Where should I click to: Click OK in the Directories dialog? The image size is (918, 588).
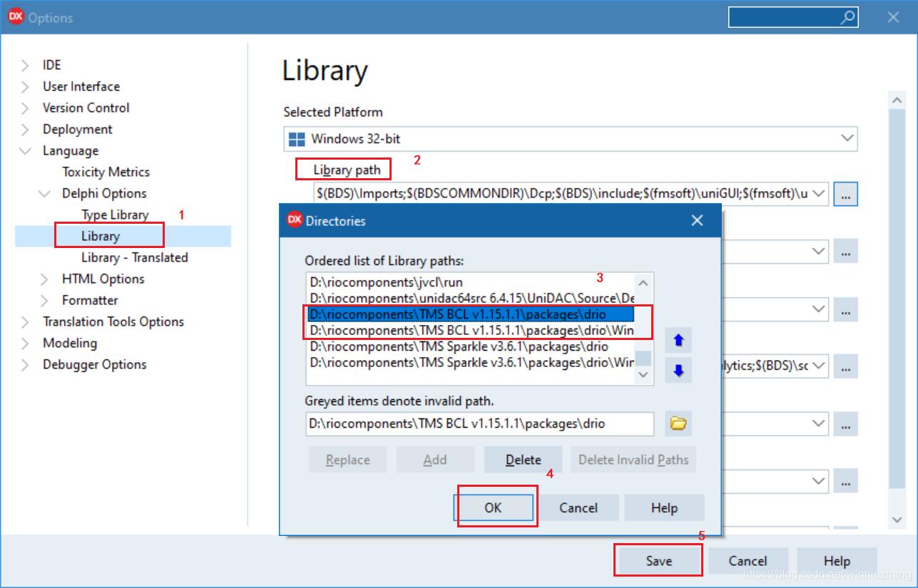click(493, 507)
